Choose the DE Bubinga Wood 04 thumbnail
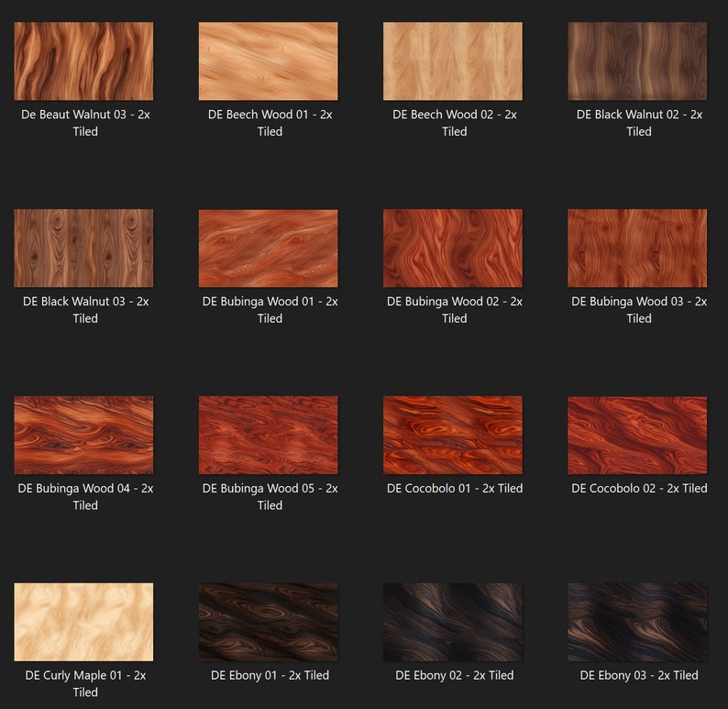This screenshot has width=728, height=709. [83, 435]
